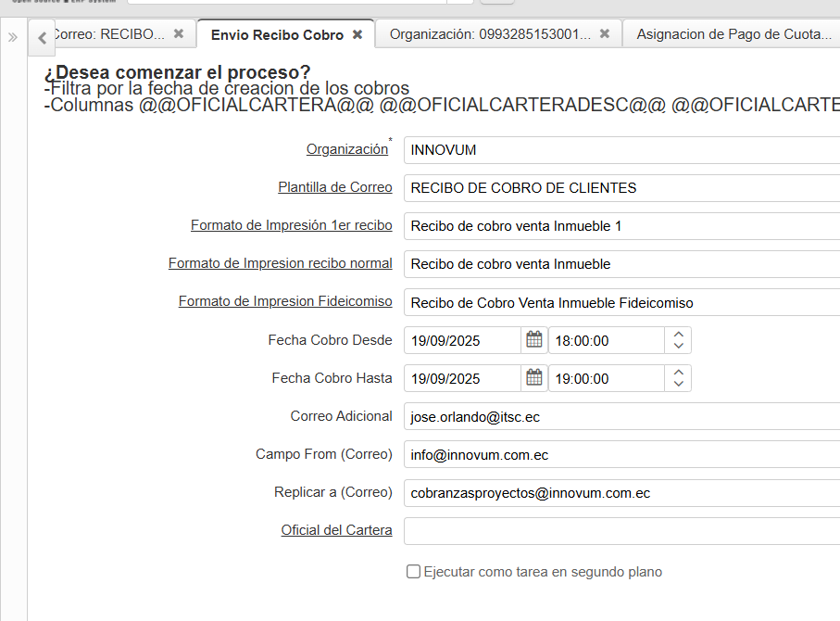Click the Fecha Cobro Desde date field
This screenshot has height=621, width=840.
[x=462, y=340]
